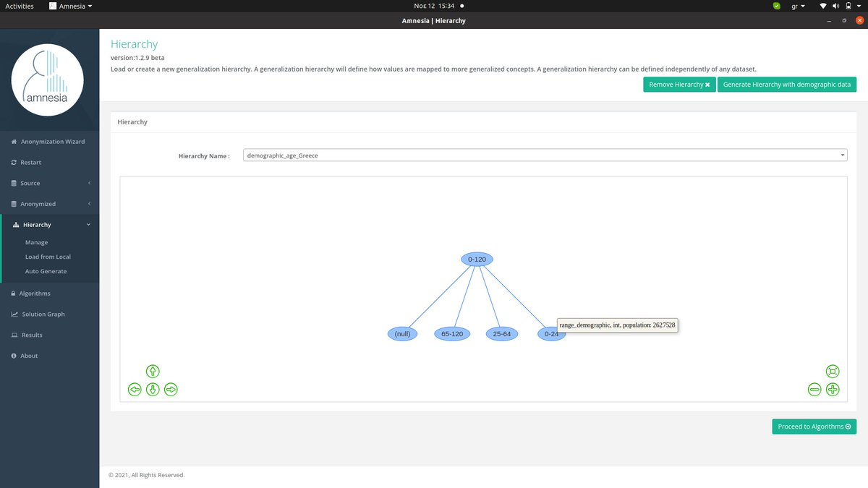Click the Amnesia logo in the sidebar
Viewport: 868px width, 488px height.
click(x=48, y=80)
